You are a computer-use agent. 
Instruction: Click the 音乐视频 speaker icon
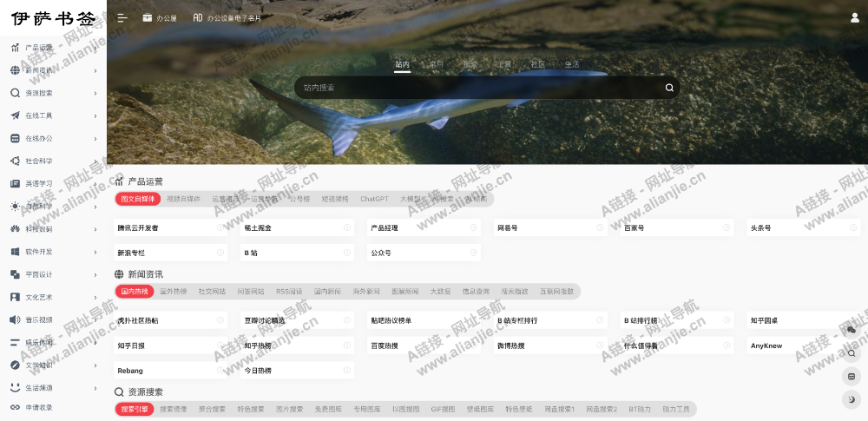tap(15, 319)
